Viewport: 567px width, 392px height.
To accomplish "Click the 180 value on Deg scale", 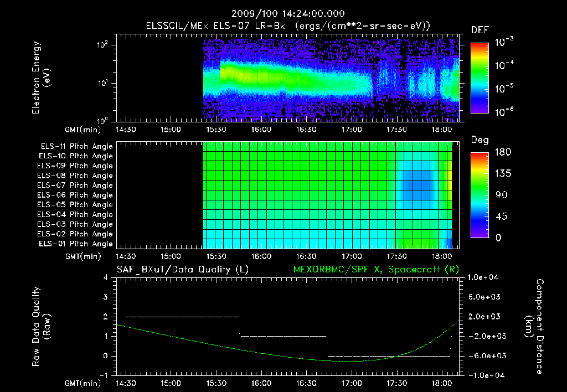I will 503,152.
